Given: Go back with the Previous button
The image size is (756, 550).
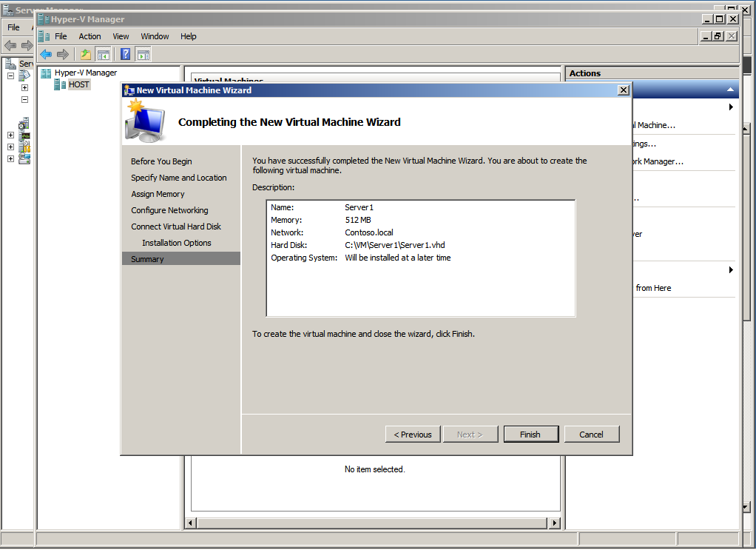Looking at the screenshot, I should coord(413,435).
